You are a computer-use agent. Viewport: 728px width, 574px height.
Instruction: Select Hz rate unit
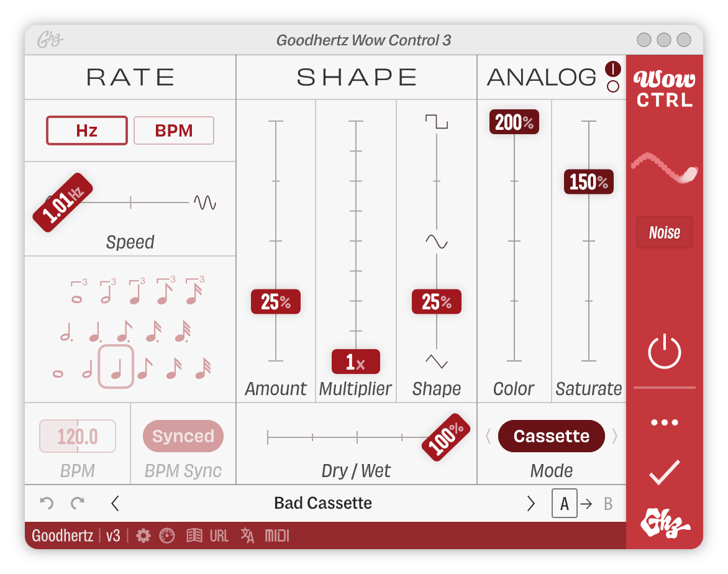tap(87, 130)
